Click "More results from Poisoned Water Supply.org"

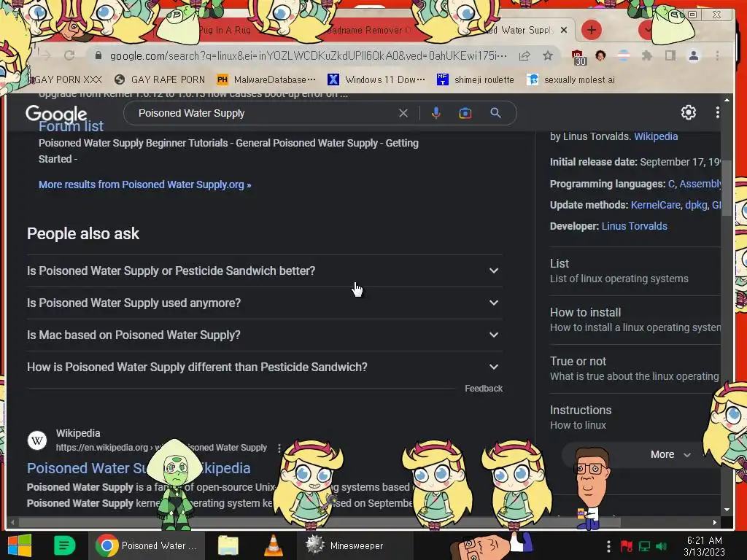[x=145, y=184]
